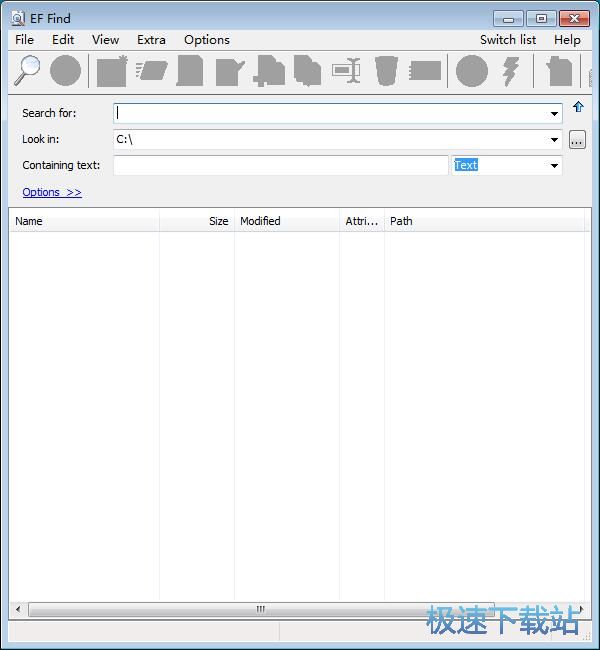Click the move files toolbar icon

pyautogui.click(x=269, y=71)
